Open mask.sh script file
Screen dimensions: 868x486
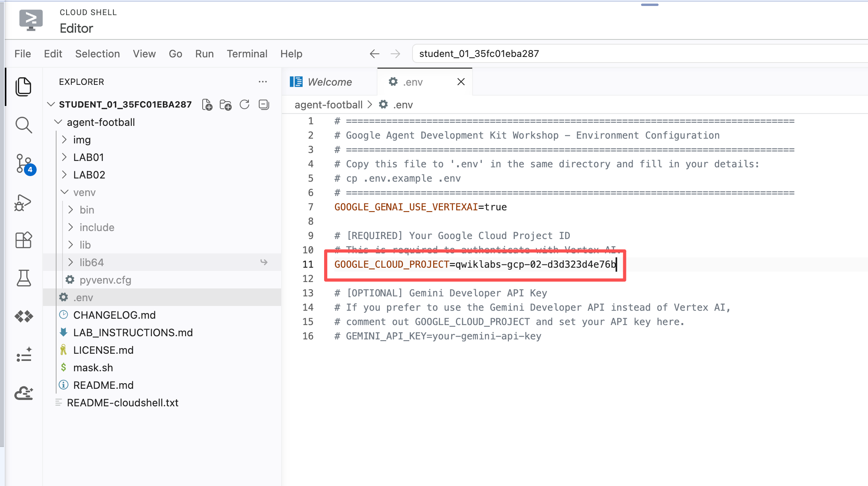click(93, 367)
